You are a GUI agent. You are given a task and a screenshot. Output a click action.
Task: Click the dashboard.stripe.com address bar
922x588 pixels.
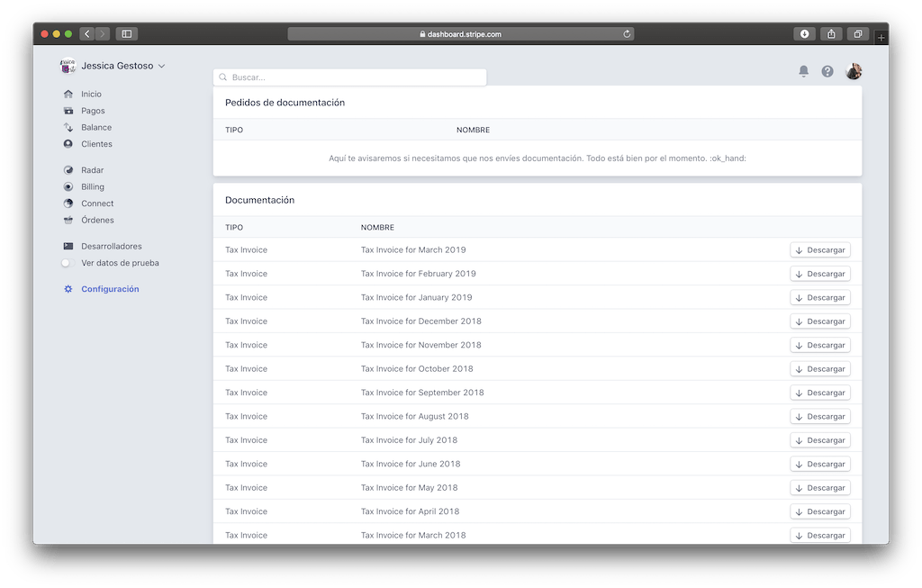tap(460, 34)
